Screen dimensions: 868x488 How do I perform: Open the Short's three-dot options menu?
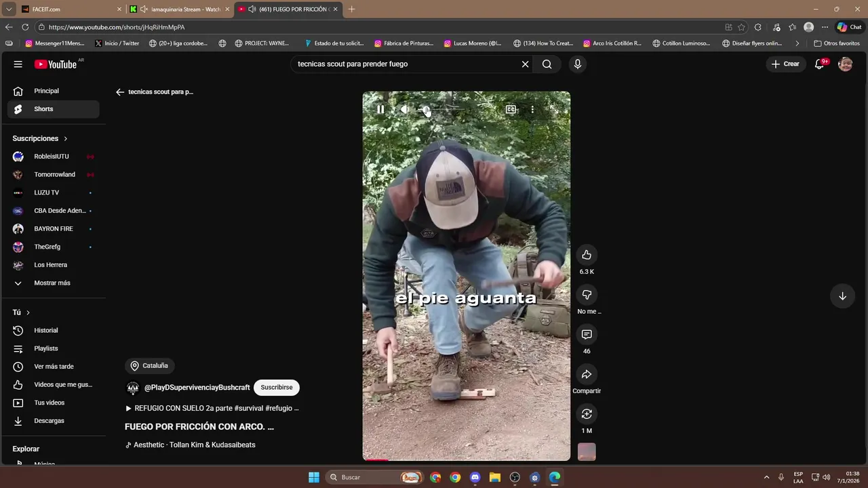[532, 109]
